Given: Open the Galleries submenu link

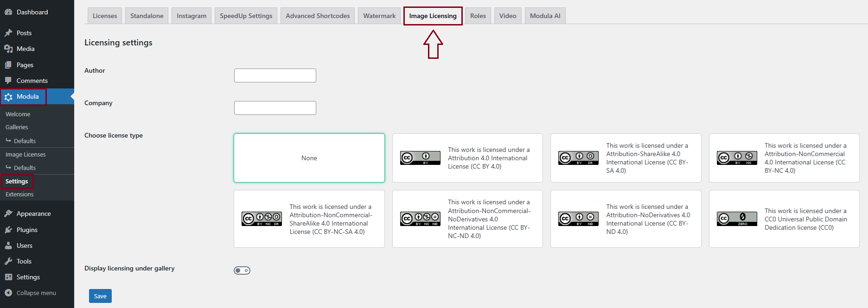Looking at the screenshot, I should (x=17, y=127).
